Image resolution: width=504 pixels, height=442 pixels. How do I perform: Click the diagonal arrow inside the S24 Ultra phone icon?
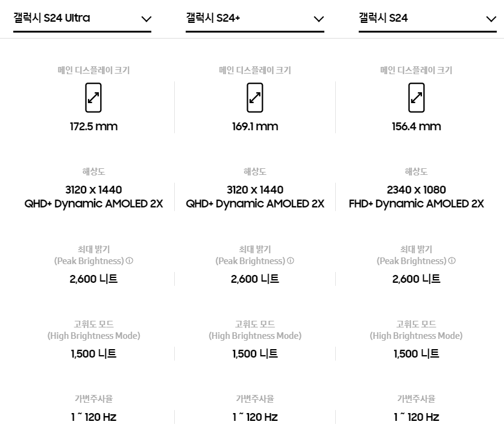point(93,96)
